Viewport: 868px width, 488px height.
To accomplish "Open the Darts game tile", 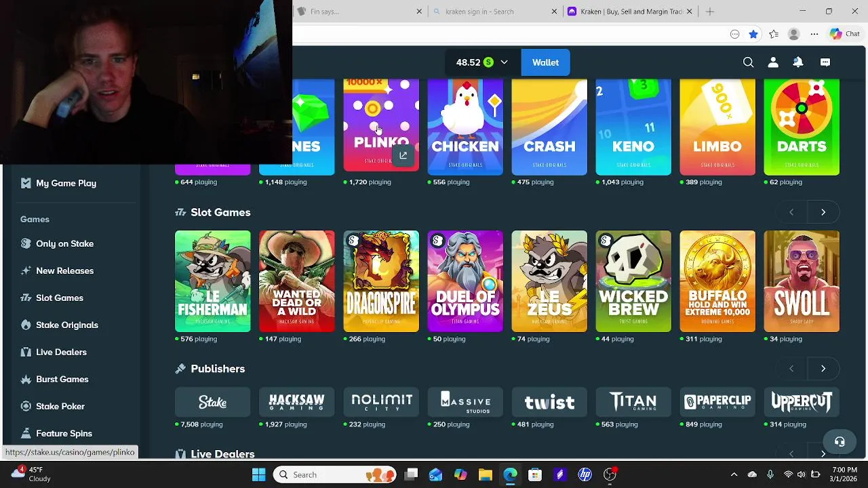I will (802, 127).
